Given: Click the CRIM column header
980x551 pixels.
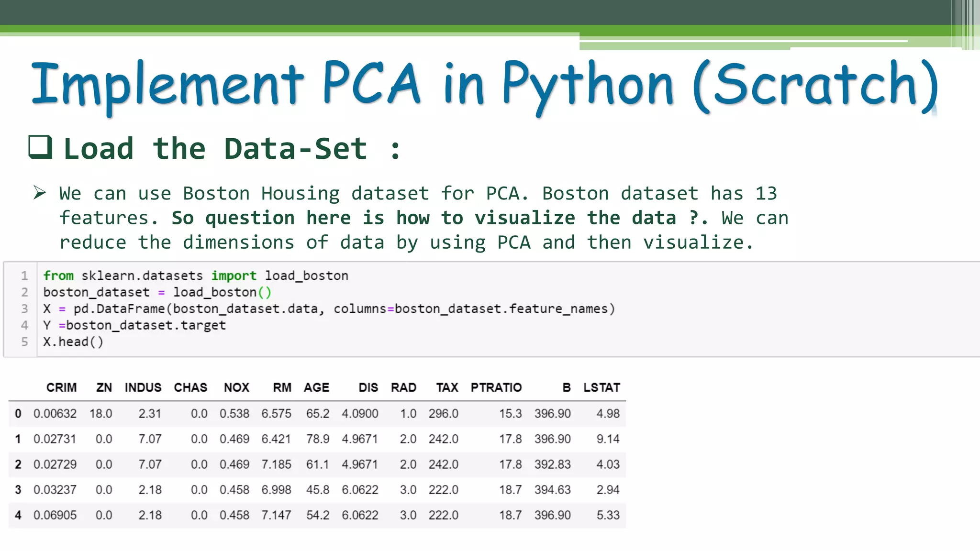Looking at the screenshot, I should tap(61, 387).
